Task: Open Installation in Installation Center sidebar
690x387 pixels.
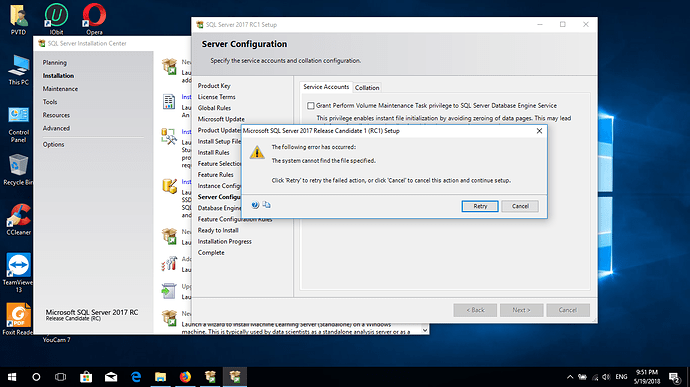Action: 58,76
